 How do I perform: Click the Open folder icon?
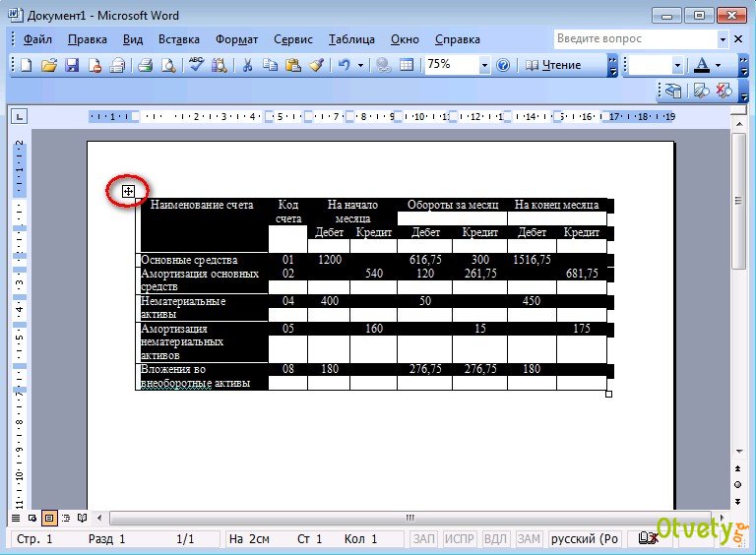[x=48, y=65]
